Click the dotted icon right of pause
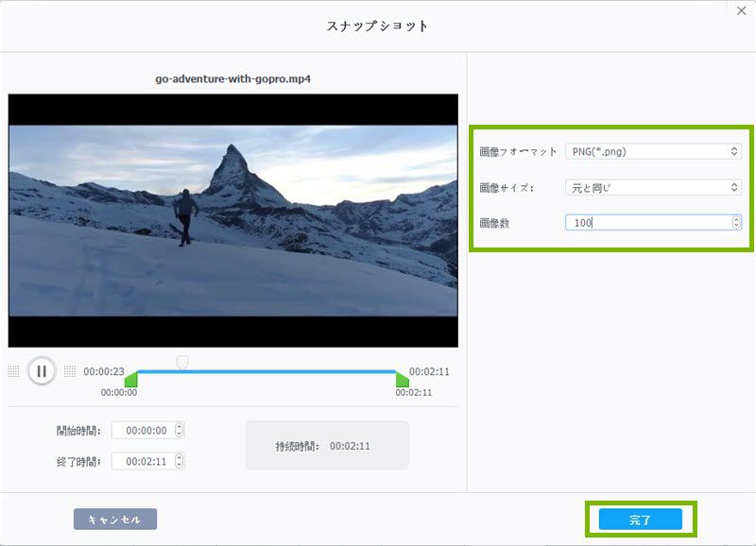Screen dimensions: 756x546 tap(70, 371)
